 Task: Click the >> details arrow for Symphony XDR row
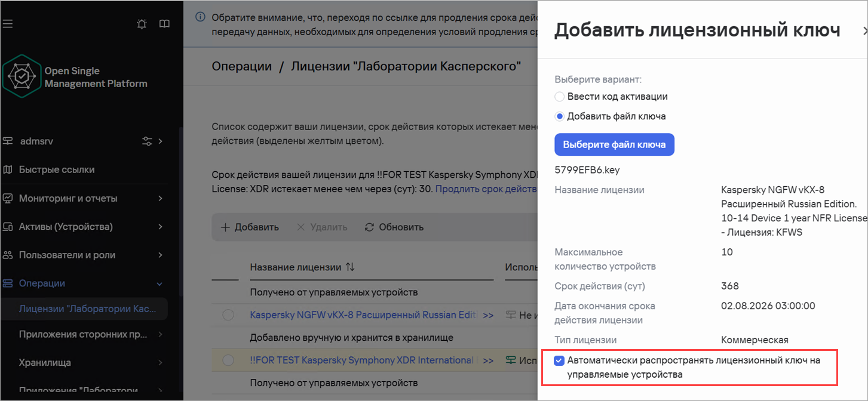pos(488,360)
